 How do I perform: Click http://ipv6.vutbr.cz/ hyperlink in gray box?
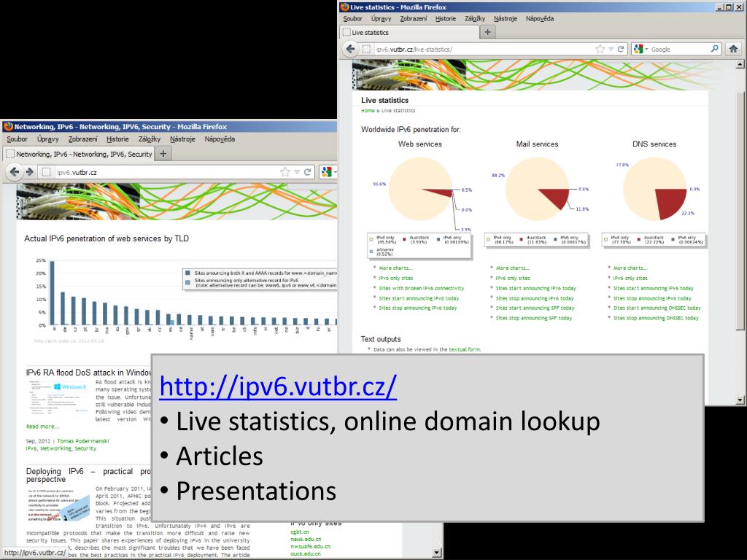tap(278, 386)
